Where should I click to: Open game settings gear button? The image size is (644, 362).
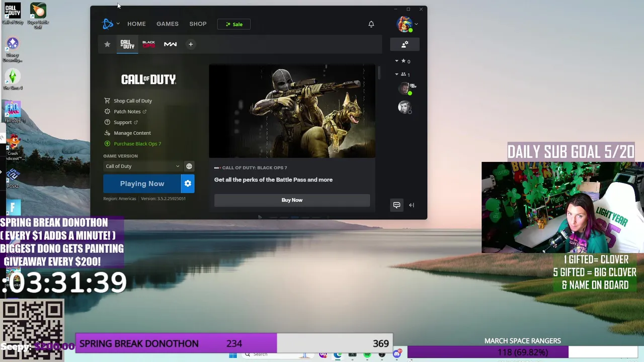point(188,184)
